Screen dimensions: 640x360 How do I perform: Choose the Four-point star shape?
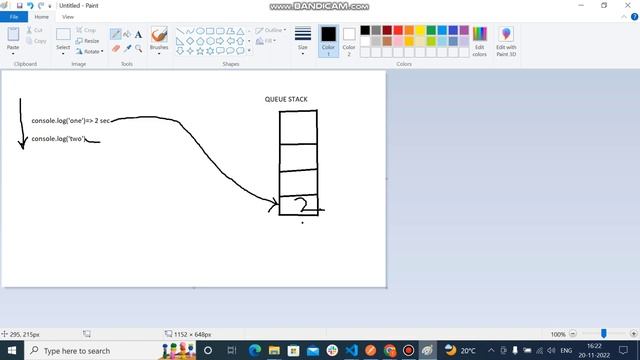[x=190, y=51]
